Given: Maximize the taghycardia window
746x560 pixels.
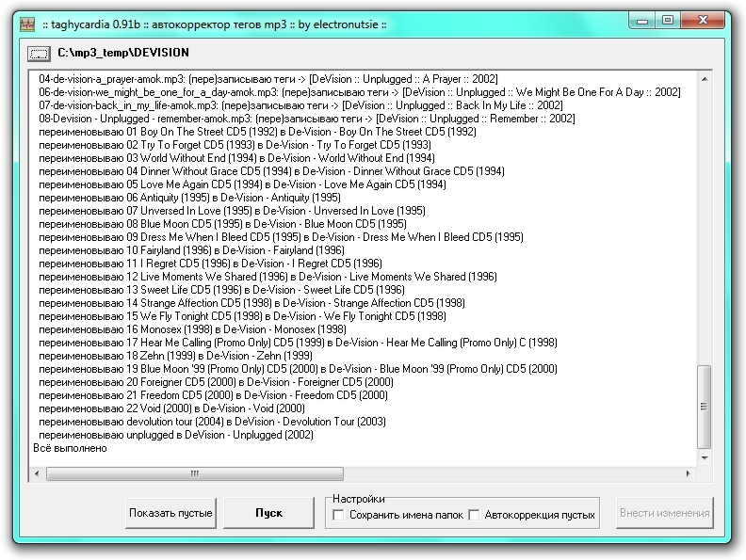Looking at the screenshot, I should tap(668, 21).
